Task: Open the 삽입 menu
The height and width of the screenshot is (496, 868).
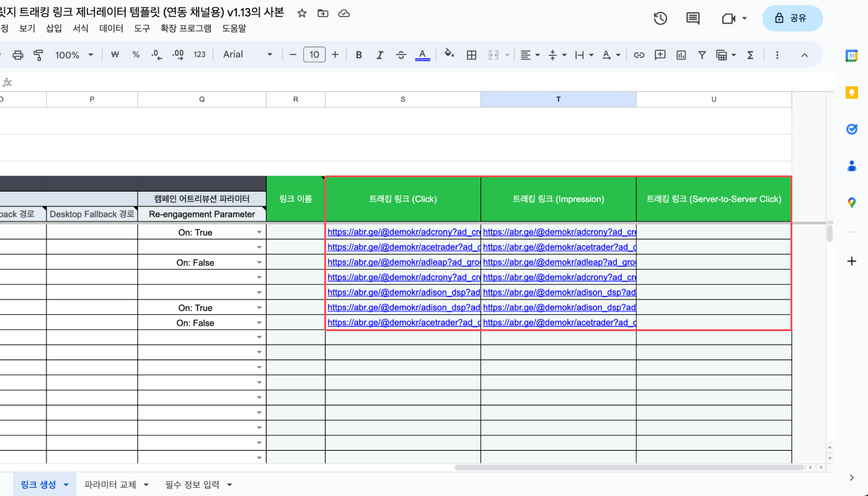Action: click(54, 28)
